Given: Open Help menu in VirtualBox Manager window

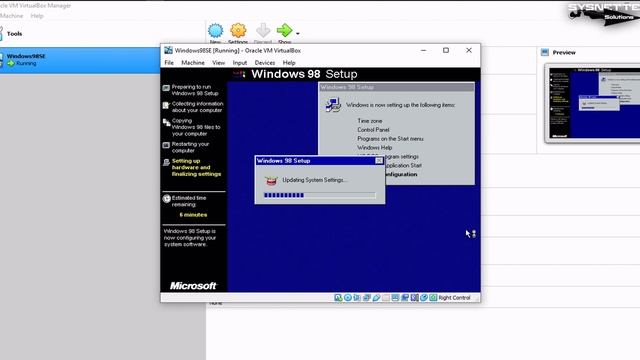Looking at the screenshot, I should 37,16.
